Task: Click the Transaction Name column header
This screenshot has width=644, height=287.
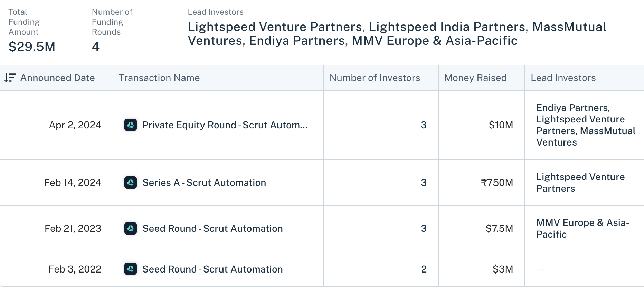Action: (159, 78)
